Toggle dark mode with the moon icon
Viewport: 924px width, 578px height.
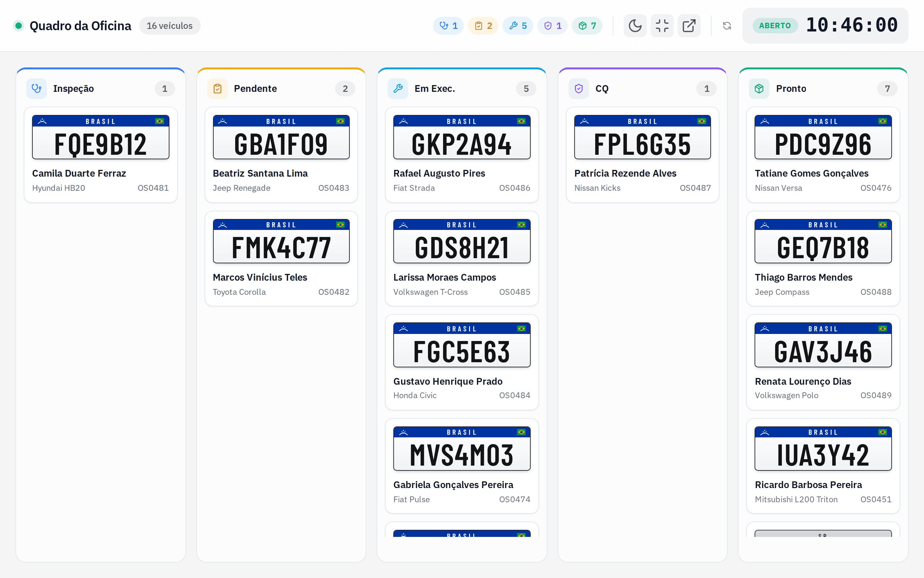coord(635,26)
